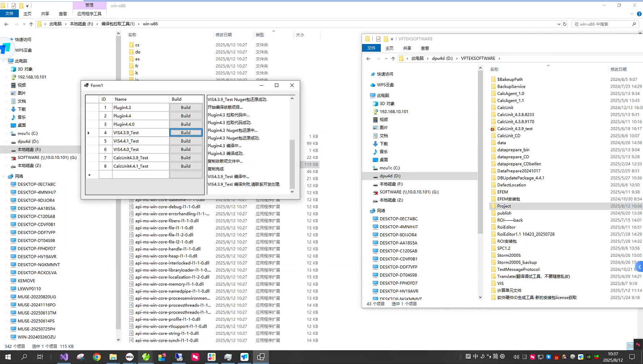
Task: Click Build button for VIS4.3.9_Test row
Action: click(186, 133)
